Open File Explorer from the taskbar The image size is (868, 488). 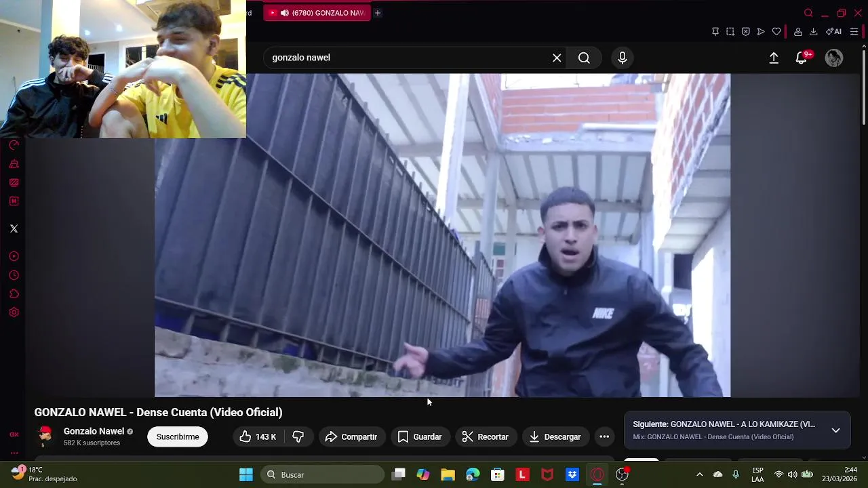click(x=448, y=474)
